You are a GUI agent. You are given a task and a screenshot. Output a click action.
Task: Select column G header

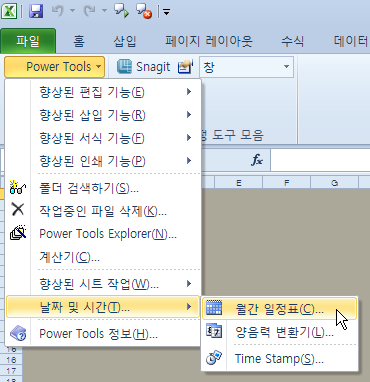coord(335,183)
